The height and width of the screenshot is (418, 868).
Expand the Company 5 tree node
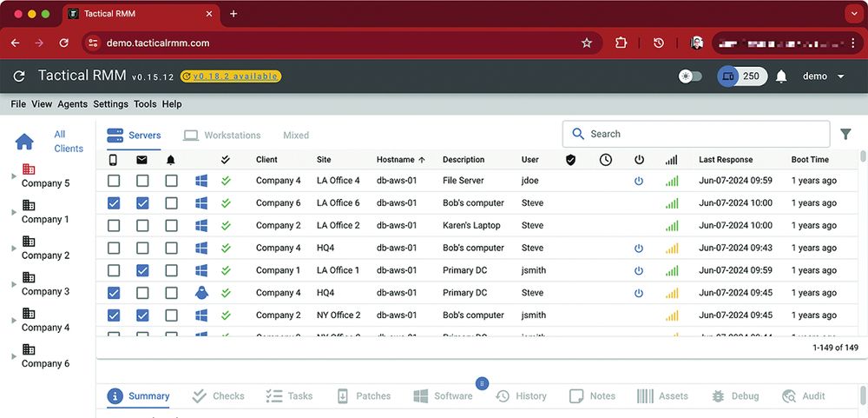[x=14, y=176]
